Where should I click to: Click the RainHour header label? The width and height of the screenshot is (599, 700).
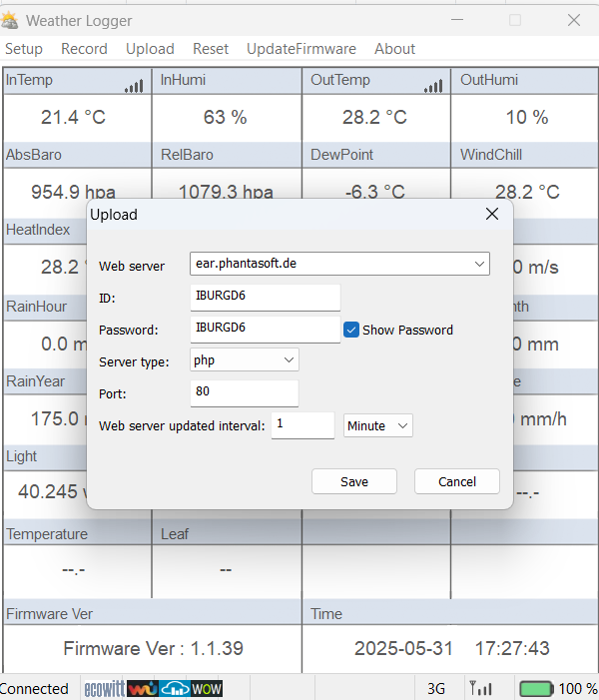pos(36,307)
